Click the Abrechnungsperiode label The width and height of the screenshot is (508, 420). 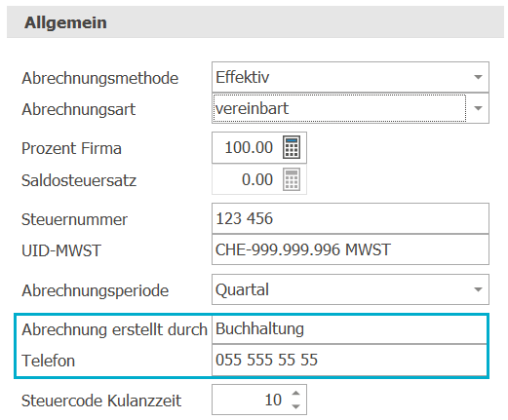point(96,290)
